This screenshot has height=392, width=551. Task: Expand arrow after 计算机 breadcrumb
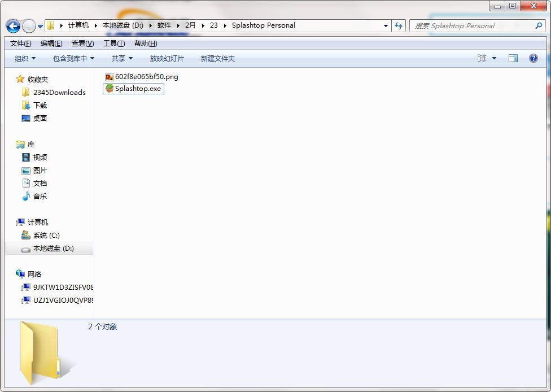coord(95,25)
